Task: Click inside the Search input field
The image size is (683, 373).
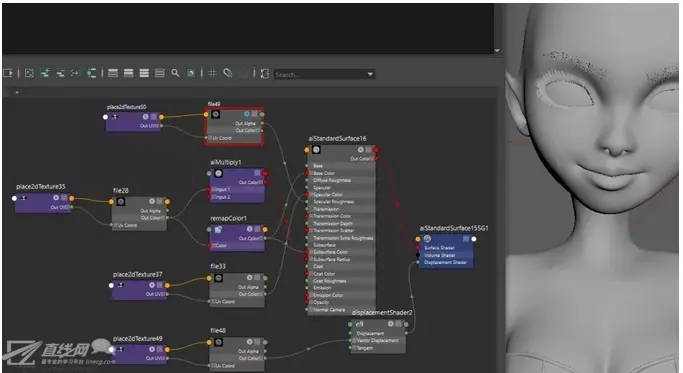Action: pyautogui.click(x=320, y=75)
